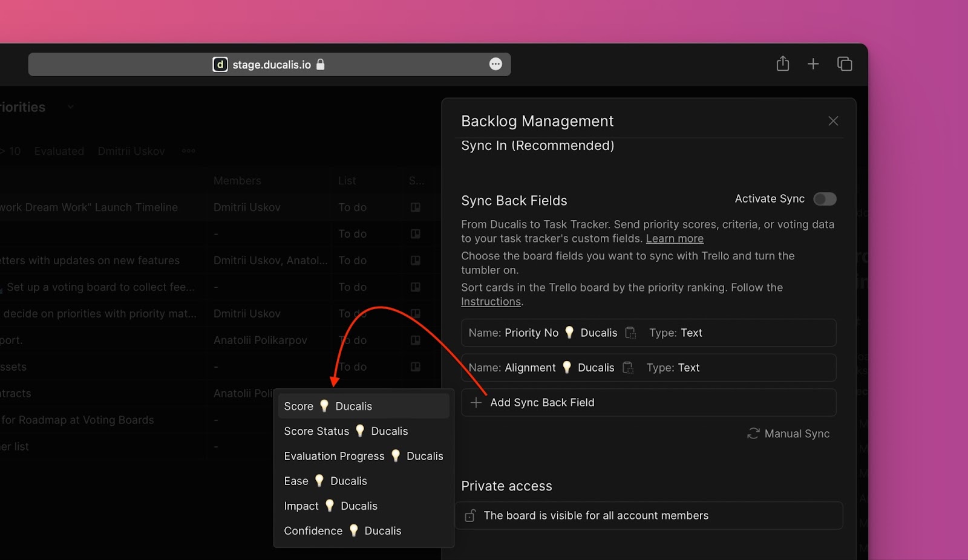
Task: Click the Members column header
Action: point(237,180)
